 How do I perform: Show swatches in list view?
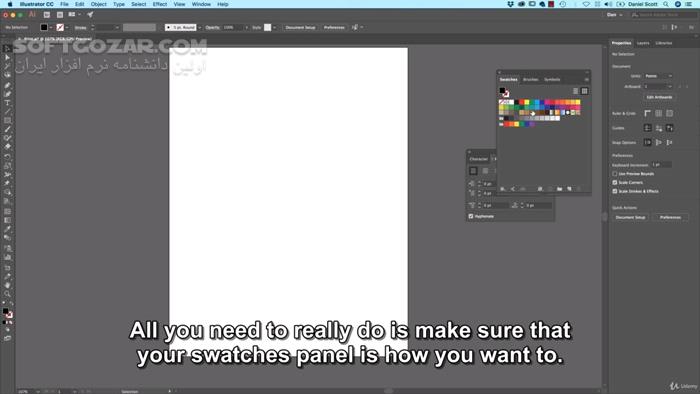[575, 91]
